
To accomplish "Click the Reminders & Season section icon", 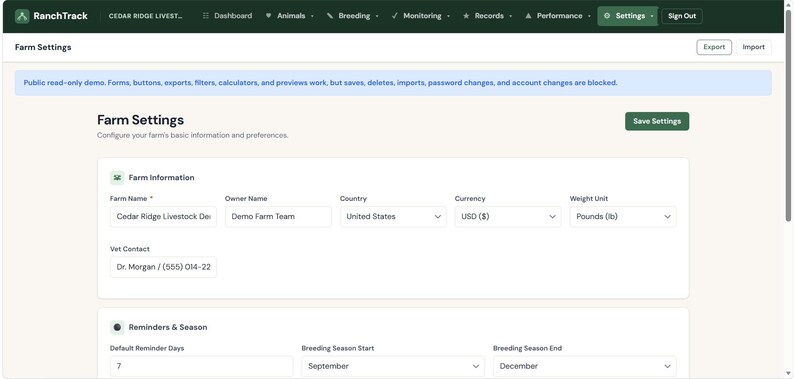I will pyautogui.click(x=117, y=327).
